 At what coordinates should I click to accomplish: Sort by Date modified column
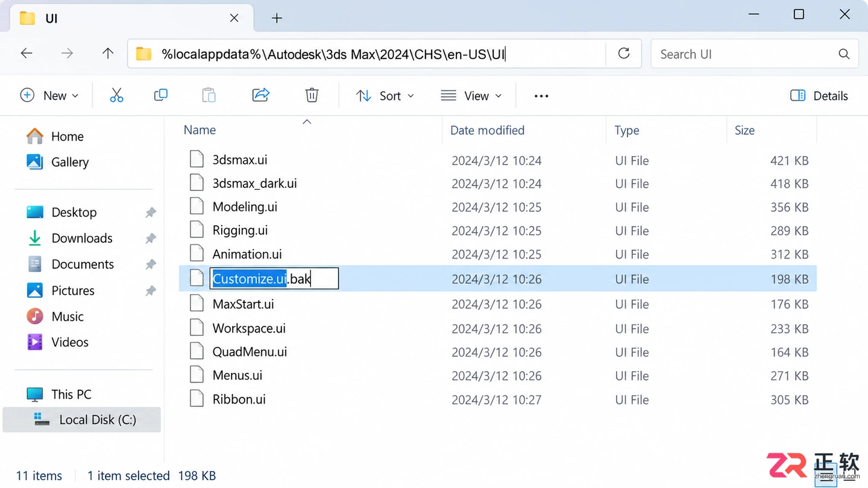487,130
